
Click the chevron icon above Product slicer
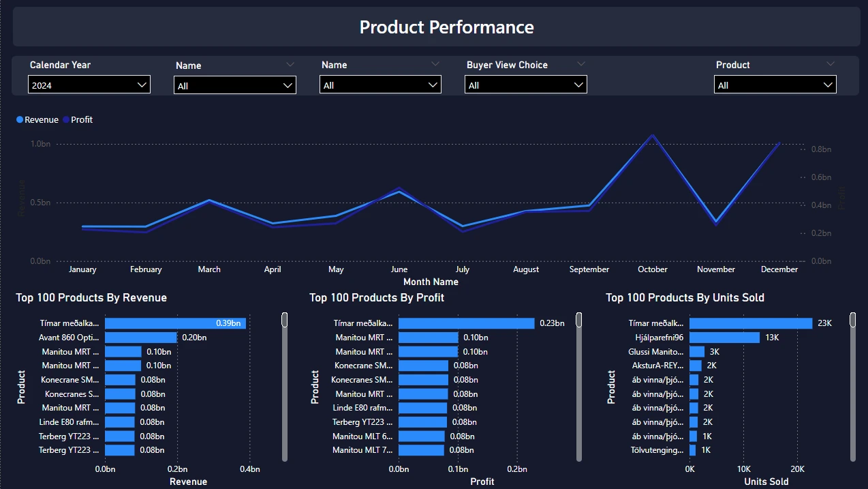[830, 63]
